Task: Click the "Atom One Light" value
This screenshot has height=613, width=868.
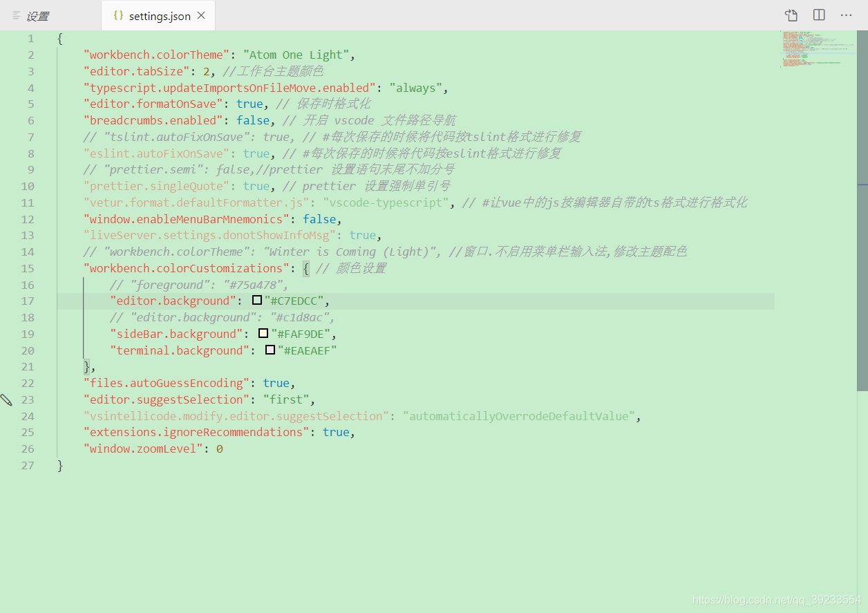Action: (299, 55)
